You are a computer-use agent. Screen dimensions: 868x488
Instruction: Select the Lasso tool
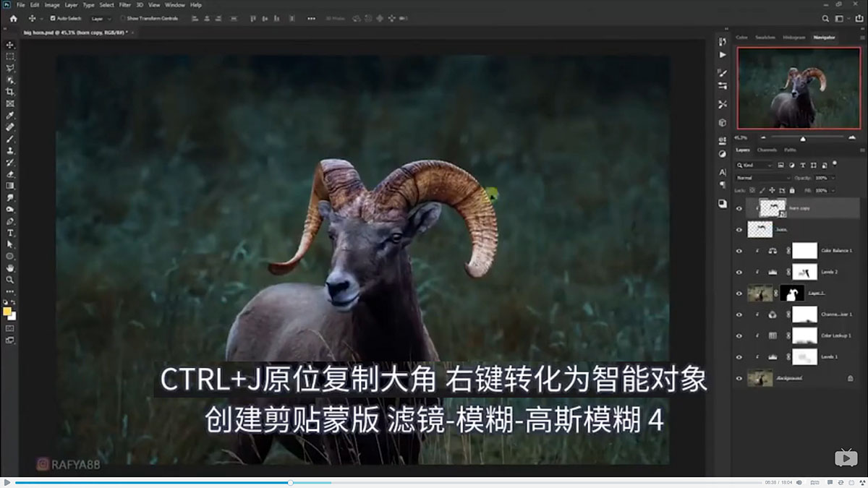[10, 68]
